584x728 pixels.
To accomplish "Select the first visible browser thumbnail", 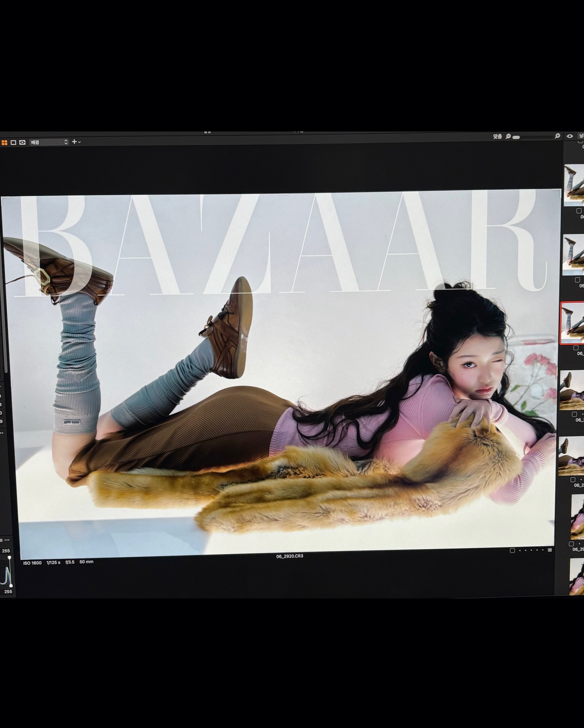I will coord(574,185).
